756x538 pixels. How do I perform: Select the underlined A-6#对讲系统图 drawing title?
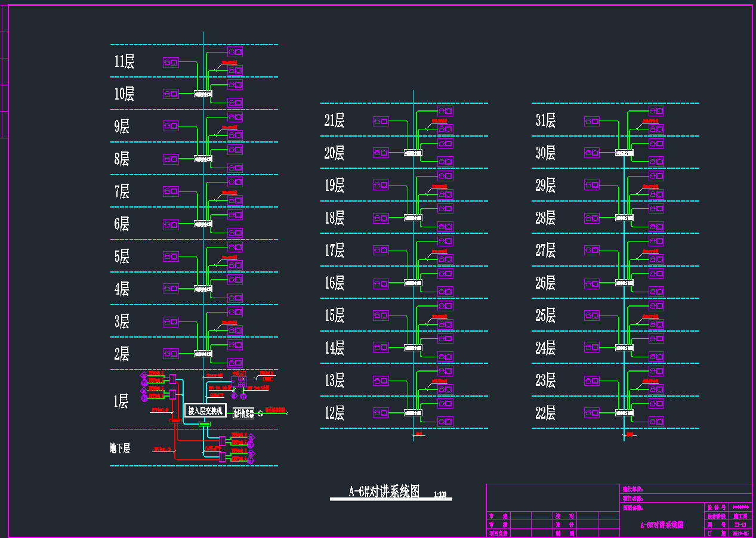(384, 491)
